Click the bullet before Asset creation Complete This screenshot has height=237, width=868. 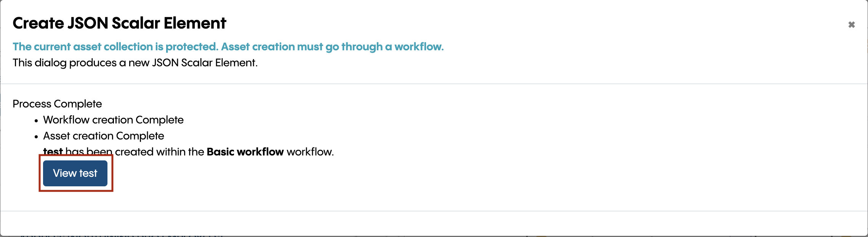[36, 137]
